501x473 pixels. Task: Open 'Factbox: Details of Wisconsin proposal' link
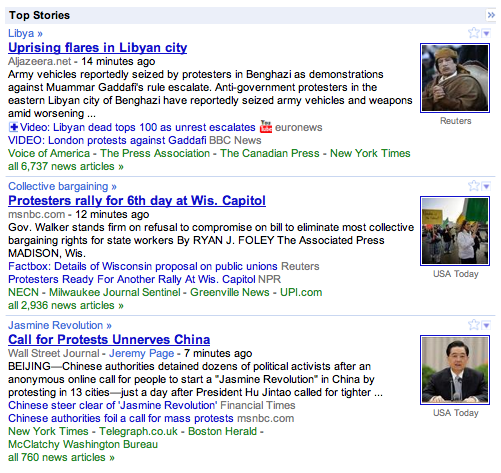(143, 266)
